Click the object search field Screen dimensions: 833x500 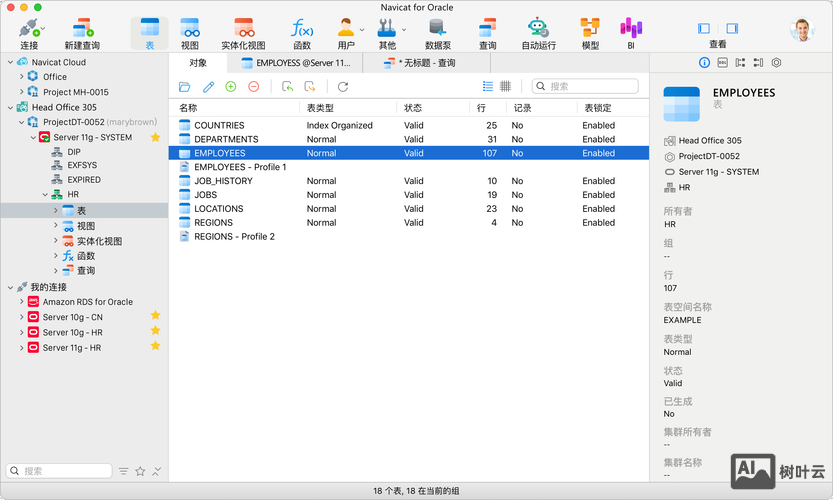585,86
